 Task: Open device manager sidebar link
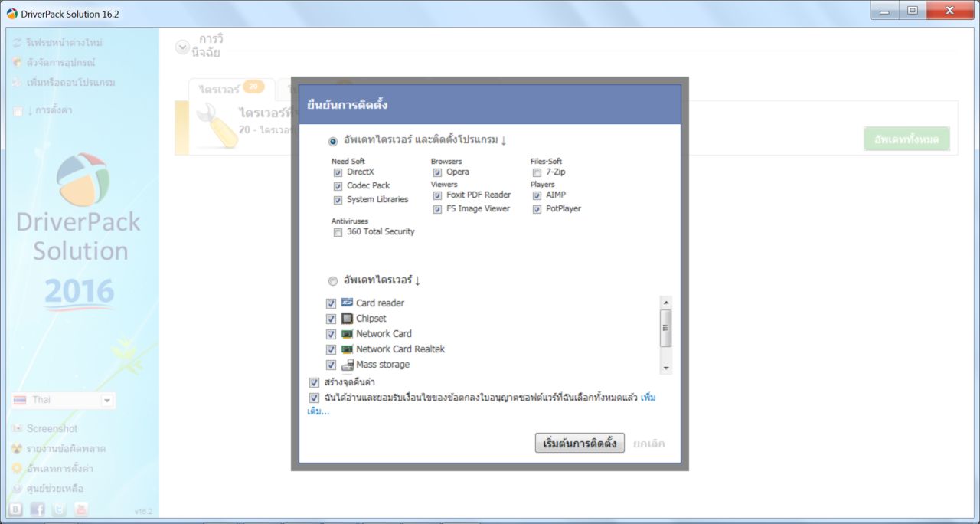[x=60, y=62]
